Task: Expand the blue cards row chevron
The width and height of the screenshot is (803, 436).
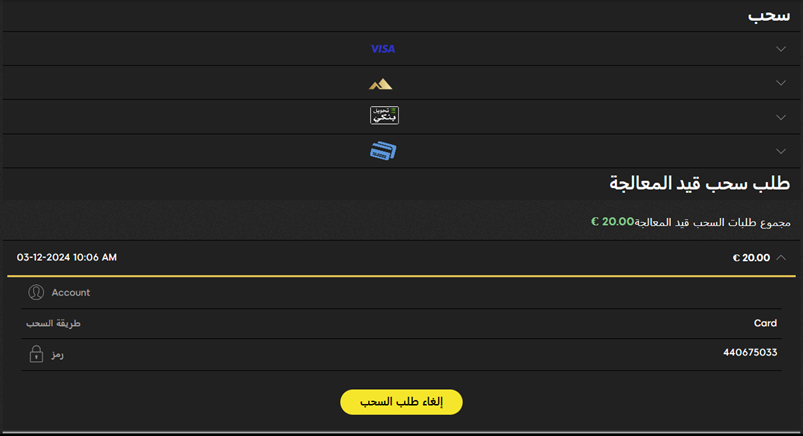Action: pyautogui.click(x=780, y=151)
